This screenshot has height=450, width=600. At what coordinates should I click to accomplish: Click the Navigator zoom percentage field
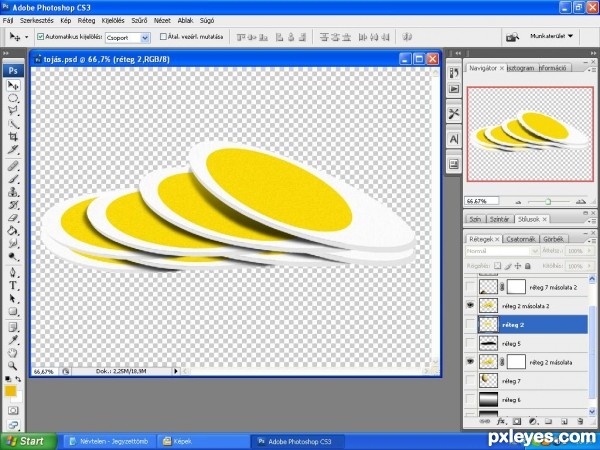tap(482, 201)
